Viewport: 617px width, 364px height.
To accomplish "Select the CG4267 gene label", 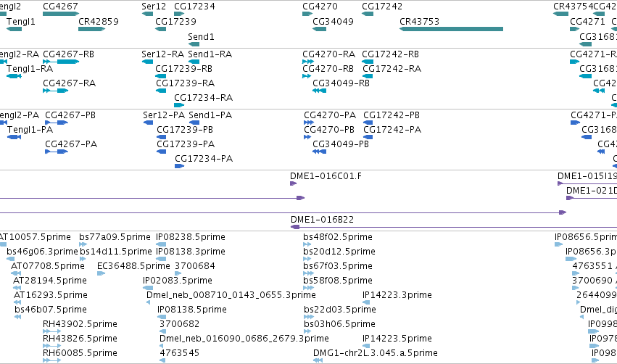I will (60, 7).
